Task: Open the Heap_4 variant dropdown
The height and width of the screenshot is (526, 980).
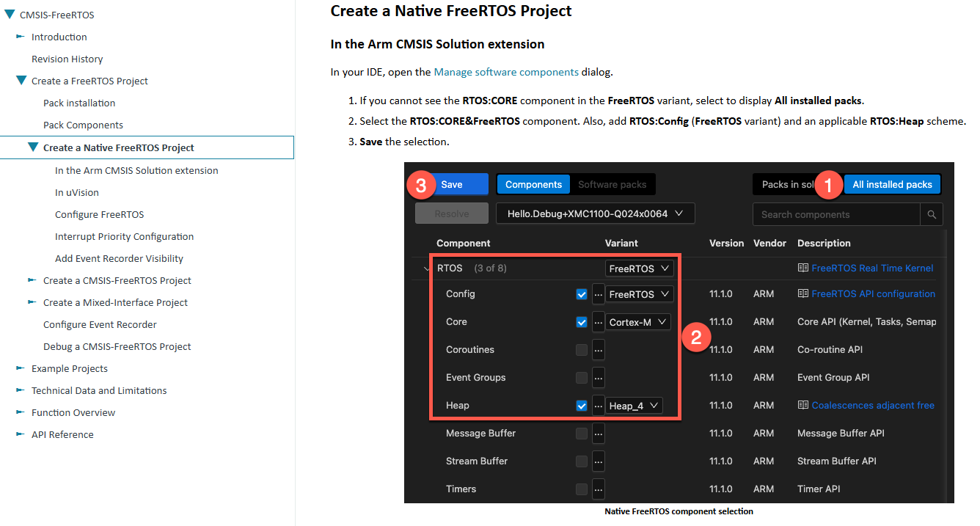Action: point(634,406)
